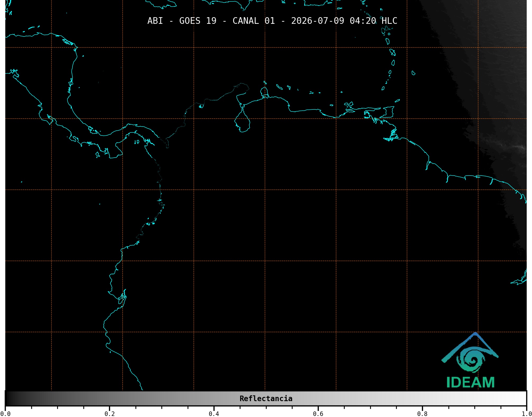This screenshot has height=417, width=532.
Task: Click the '0.8' colorbar tick label
Action: point(422,414)
